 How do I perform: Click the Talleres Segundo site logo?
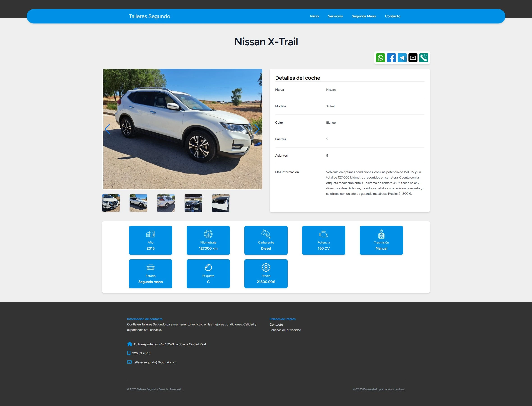(x=149, y=16)
